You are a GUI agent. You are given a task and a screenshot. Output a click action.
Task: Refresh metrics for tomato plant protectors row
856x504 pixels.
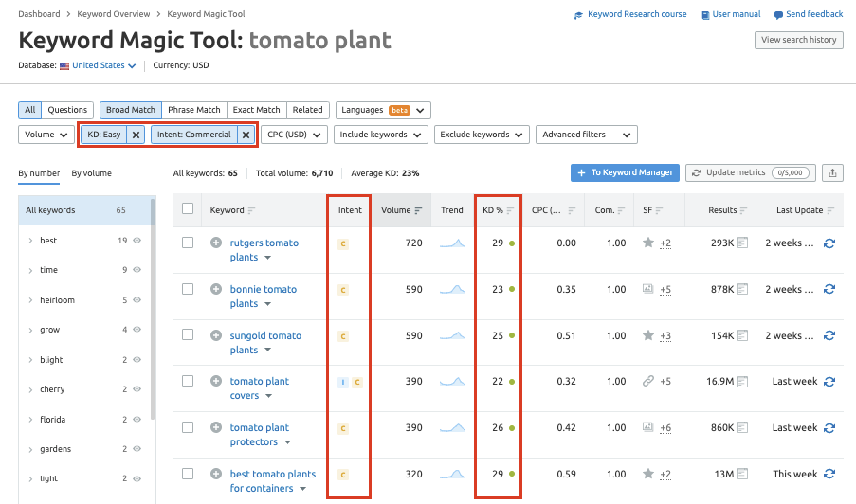(829, 427)
